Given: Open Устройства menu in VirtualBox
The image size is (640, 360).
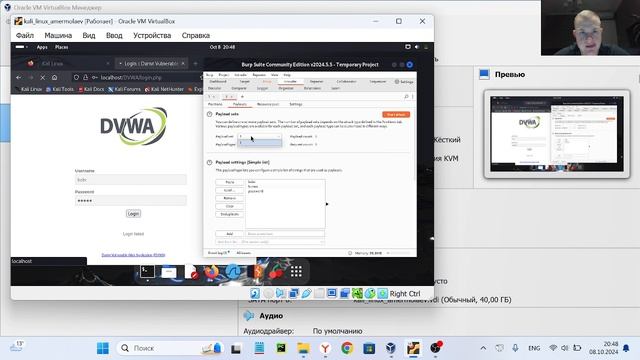Looking at the screenshot, I should pyautogui.click(x=152, y=36).
